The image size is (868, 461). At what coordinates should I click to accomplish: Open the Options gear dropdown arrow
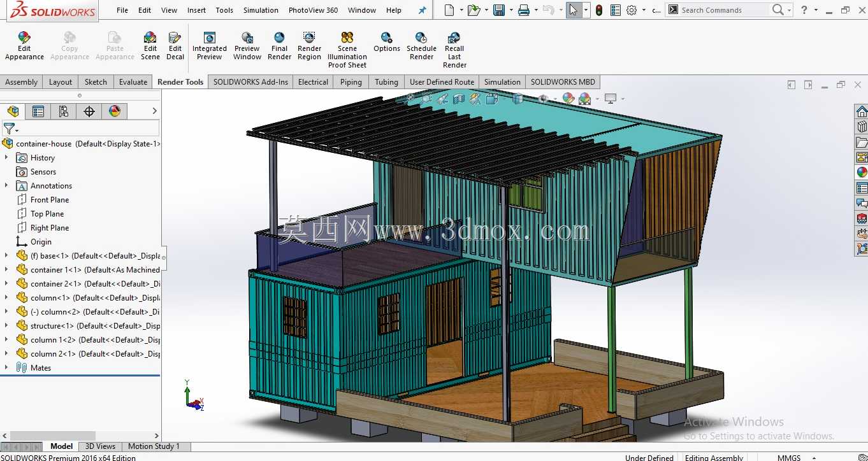[x=644, y=10]
